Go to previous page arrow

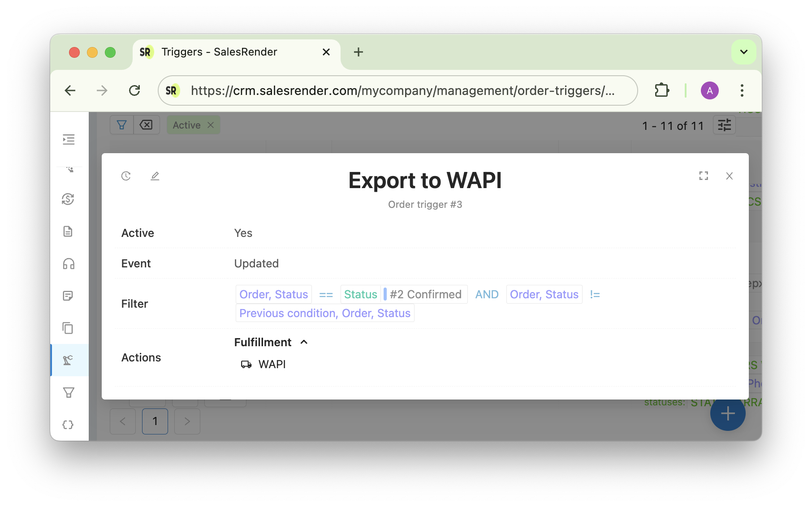[x=123, y=421]
